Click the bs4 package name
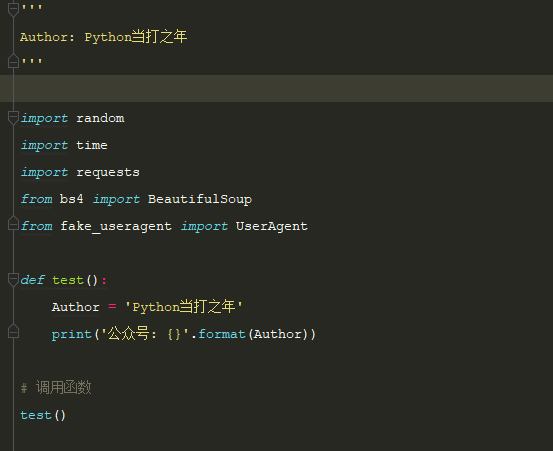553x451 pixels. (72, 199)
